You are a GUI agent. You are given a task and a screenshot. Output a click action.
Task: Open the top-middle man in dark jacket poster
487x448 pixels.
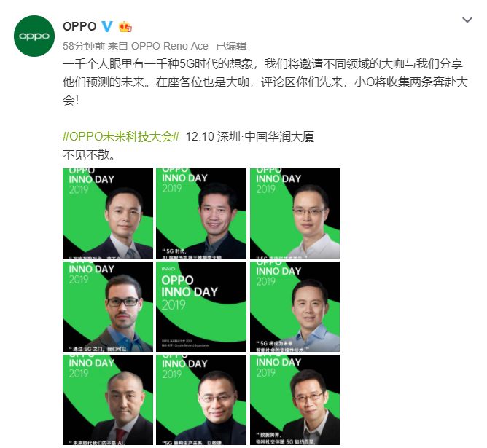[x=201, y=213]
